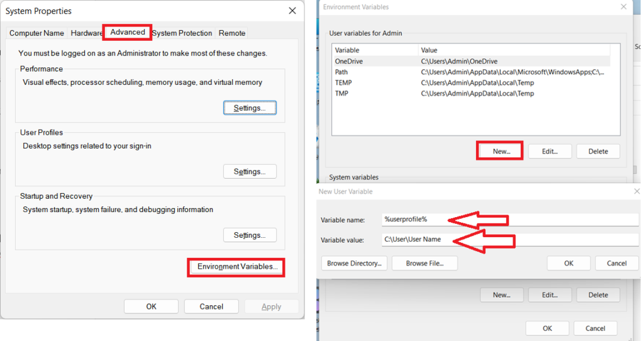Select the Advanced tab
Viewport: 644px width, 341px height.
tap(127, 32)
